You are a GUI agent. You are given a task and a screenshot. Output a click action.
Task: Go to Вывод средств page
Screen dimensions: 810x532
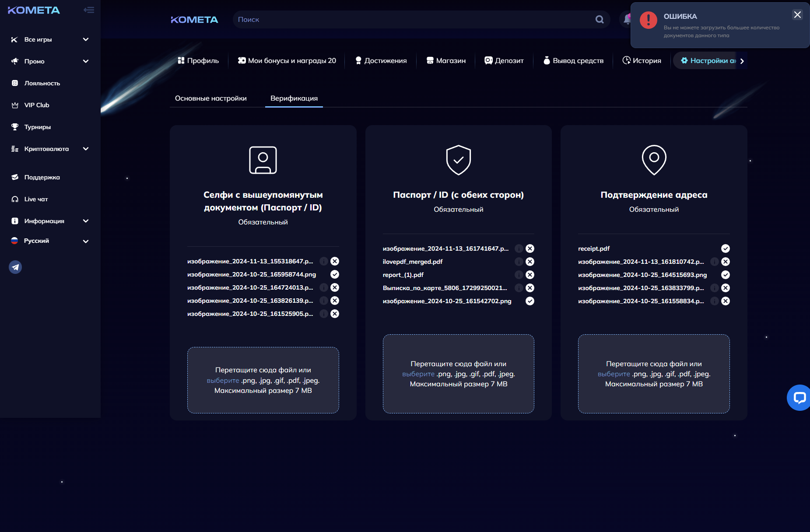point(573,61)
